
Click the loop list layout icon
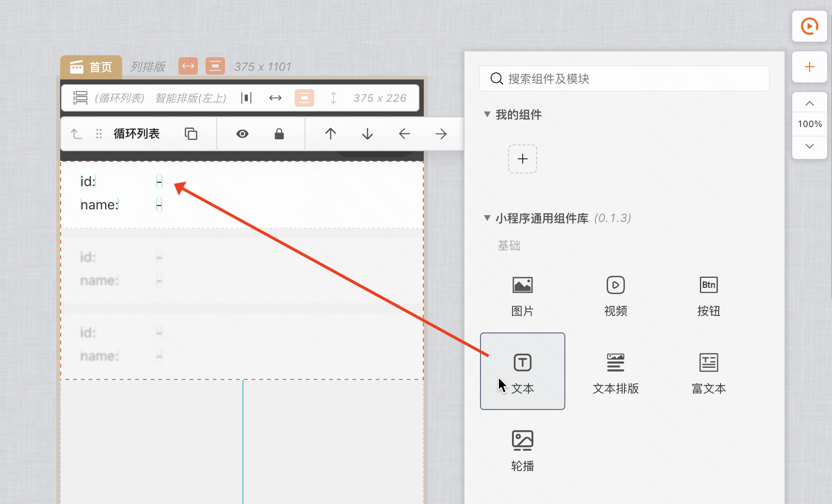(80, 98)
